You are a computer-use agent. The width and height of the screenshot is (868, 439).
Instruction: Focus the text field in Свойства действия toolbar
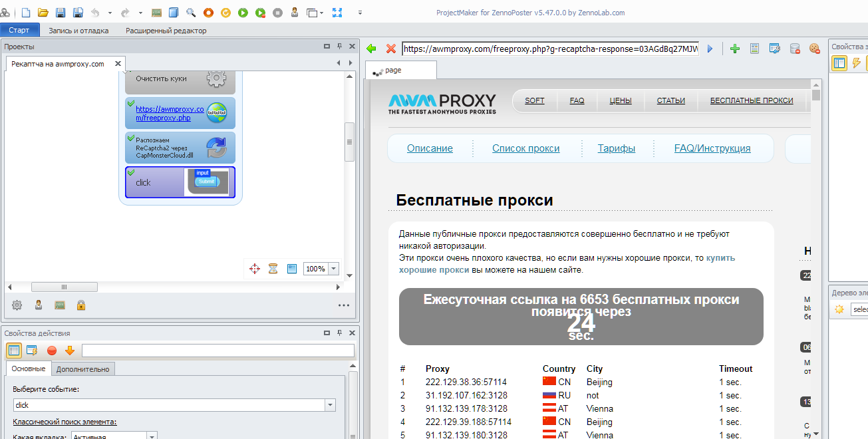[x=218, y=351]
